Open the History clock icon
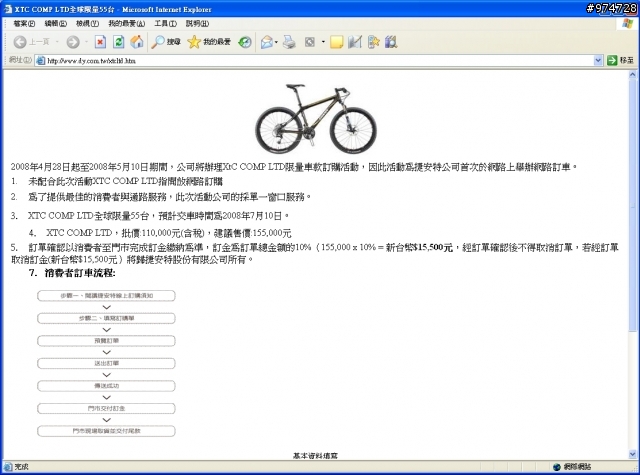The width and height of the screenshot is (640, 475). pyautogui.click(x=245, y=42)
